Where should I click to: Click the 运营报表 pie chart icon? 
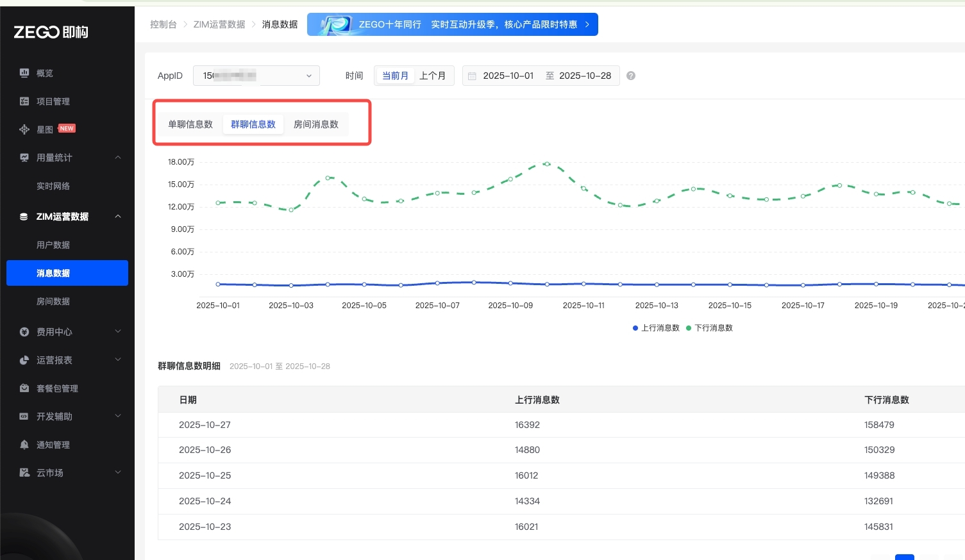(24, 360)
